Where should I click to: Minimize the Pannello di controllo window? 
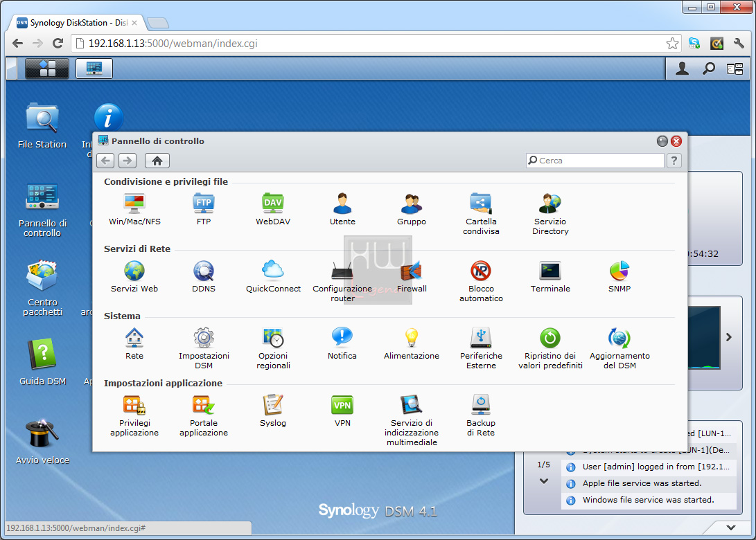point(662,141)
